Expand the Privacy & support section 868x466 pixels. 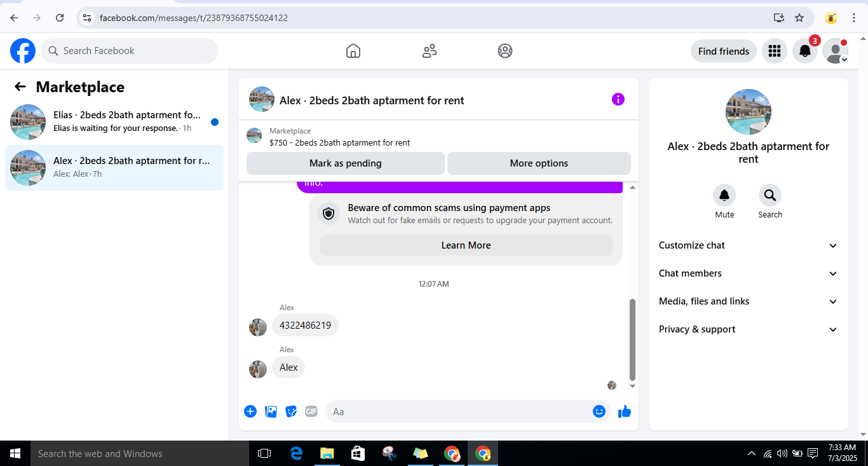click(x=749, y=329)
